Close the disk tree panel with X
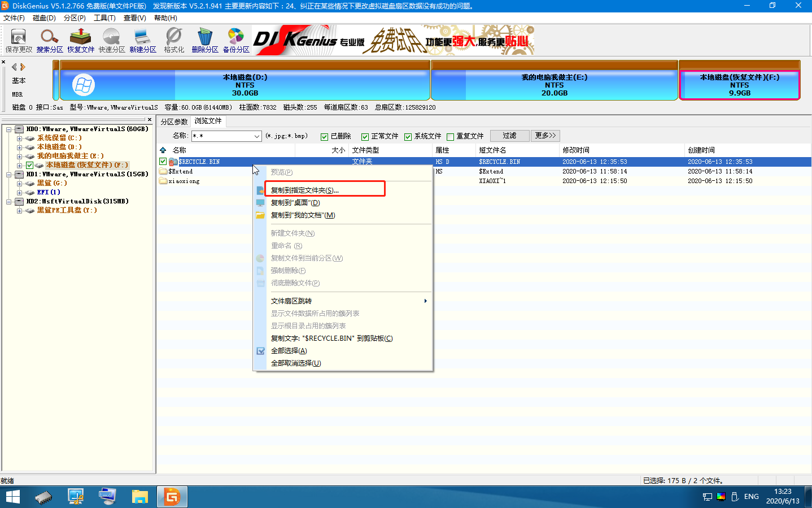Image resolution: width=812 pixels, height=508 pixels. click(x=150, y=119)
